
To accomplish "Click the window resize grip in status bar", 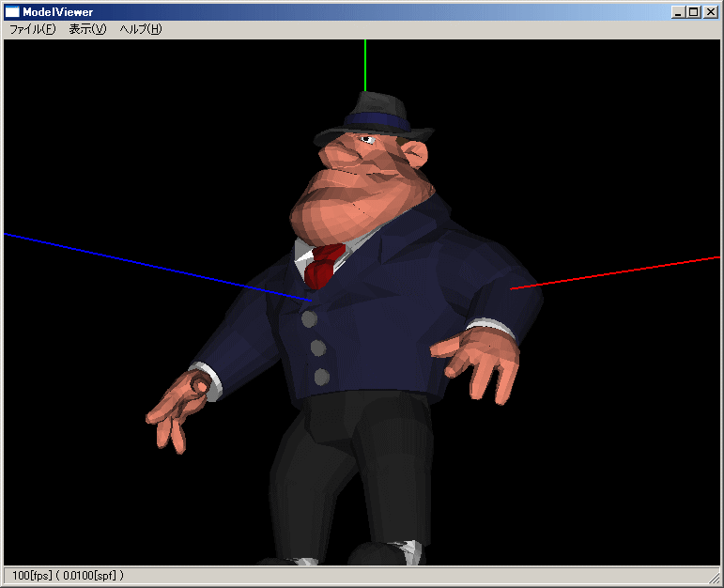I will (714, 577).
